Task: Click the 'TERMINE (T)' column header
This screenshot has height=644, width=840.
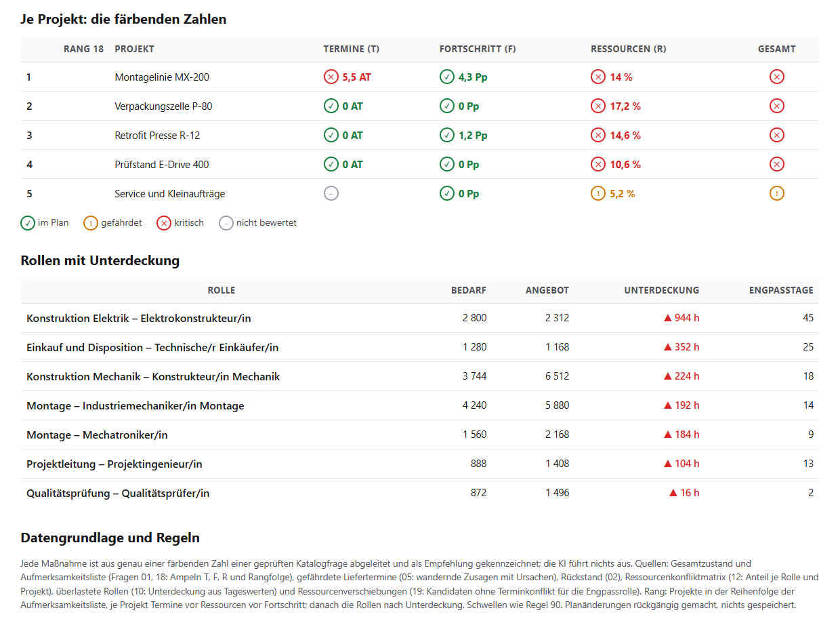Action: pyautogui.click(x=352, y=49)
